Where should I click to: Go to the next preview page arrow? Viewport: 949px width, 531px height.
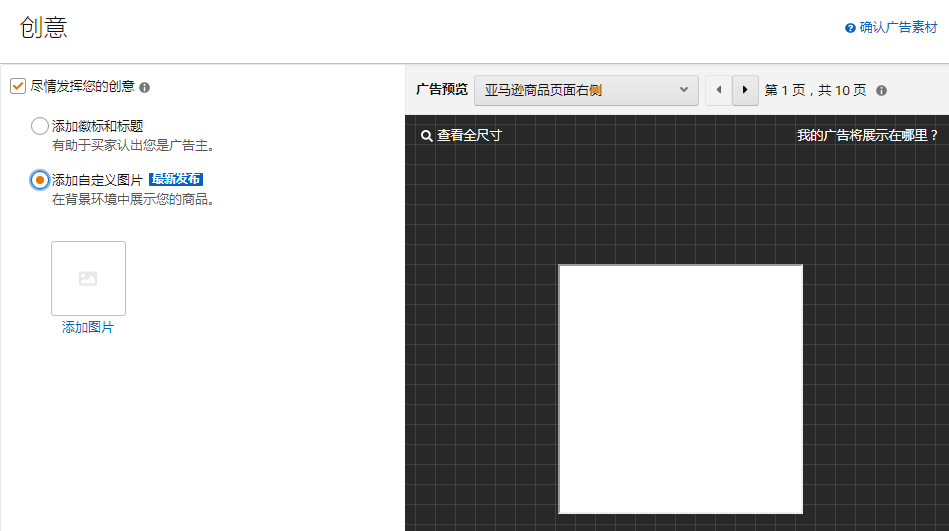745,90
